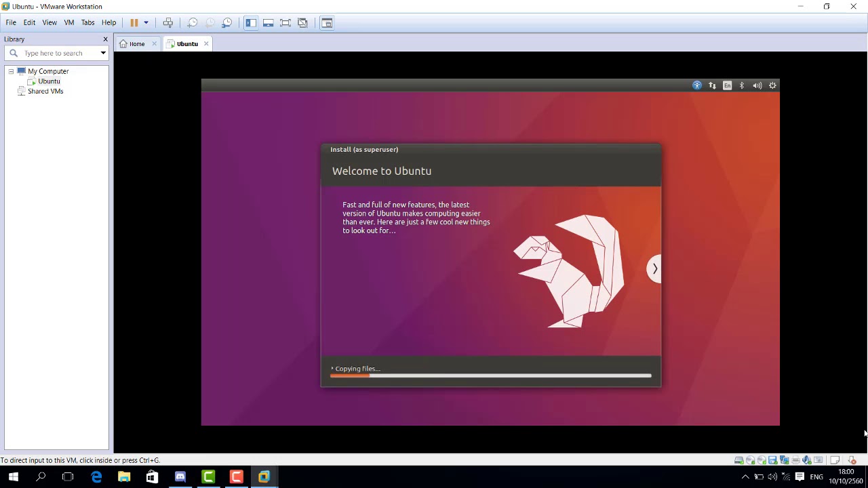Open the Windows Action Center notifications
Screen dimensions: 868x488
800,477
